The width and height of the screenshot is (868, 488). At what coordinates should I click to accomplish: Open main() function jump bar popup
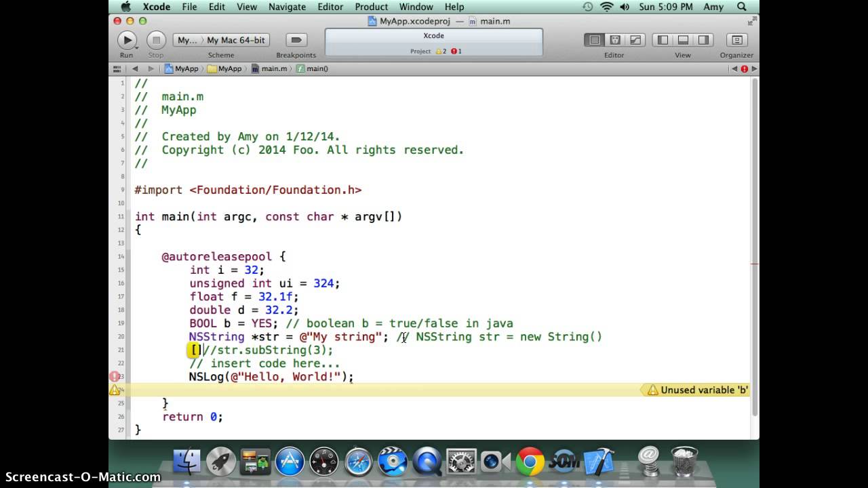pyautogui.click(x=313, y=68)
